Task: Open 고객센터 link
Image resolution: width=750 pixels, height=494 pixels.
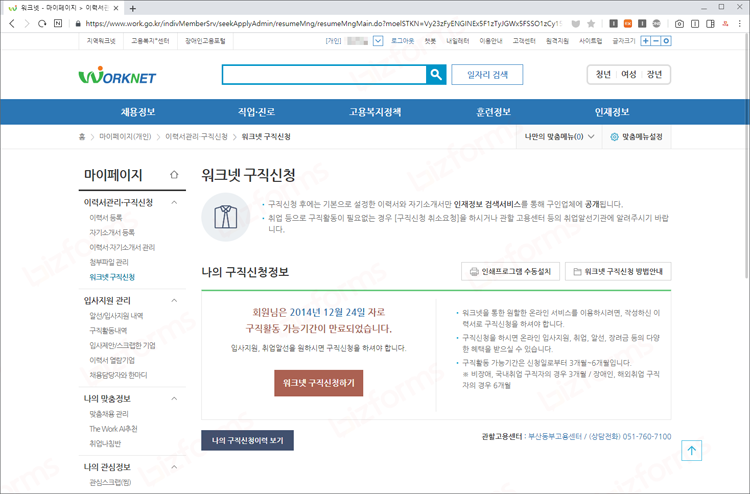Action: pos(524,41)
